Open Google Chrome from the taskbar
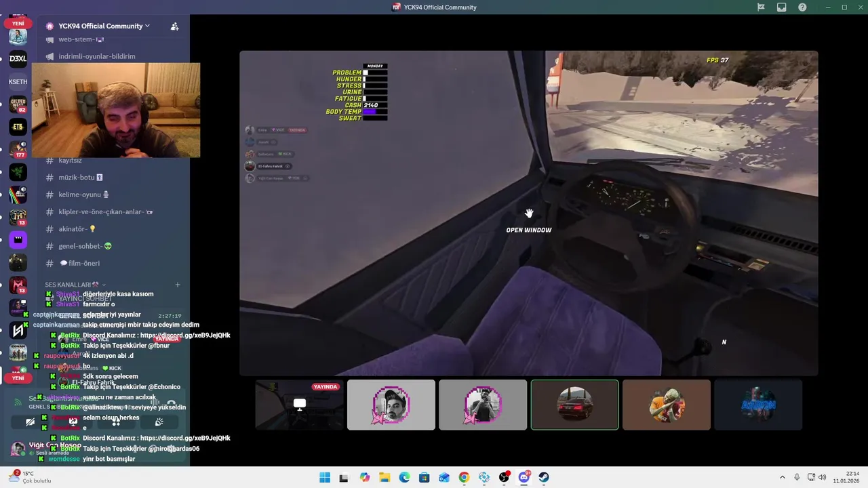 pyautogui.click(x=464, y=477)
